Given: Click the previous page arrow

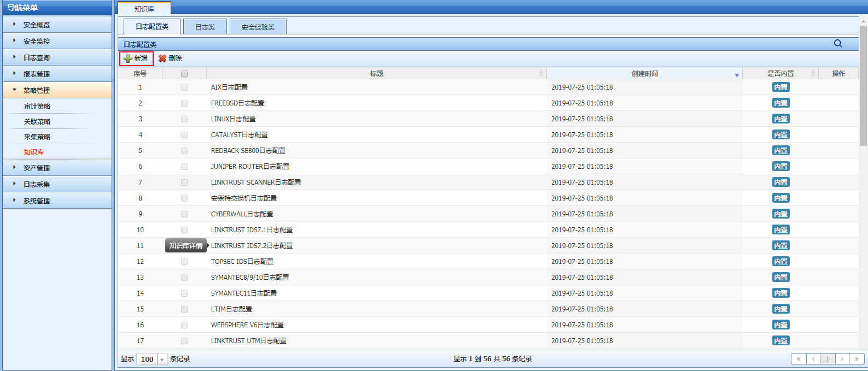Looking at the screenshot, I should tap(813, 359).
